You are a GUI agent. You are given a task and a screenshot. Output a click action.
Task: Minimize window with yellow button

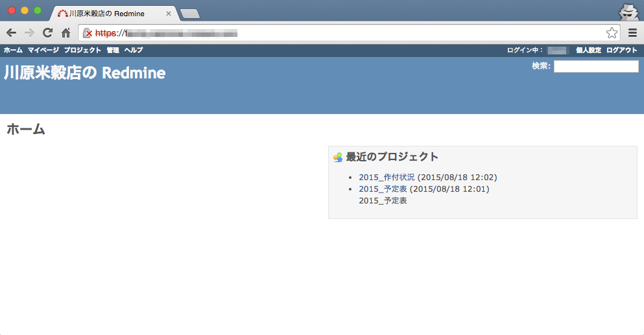click(x=25, y=10)
